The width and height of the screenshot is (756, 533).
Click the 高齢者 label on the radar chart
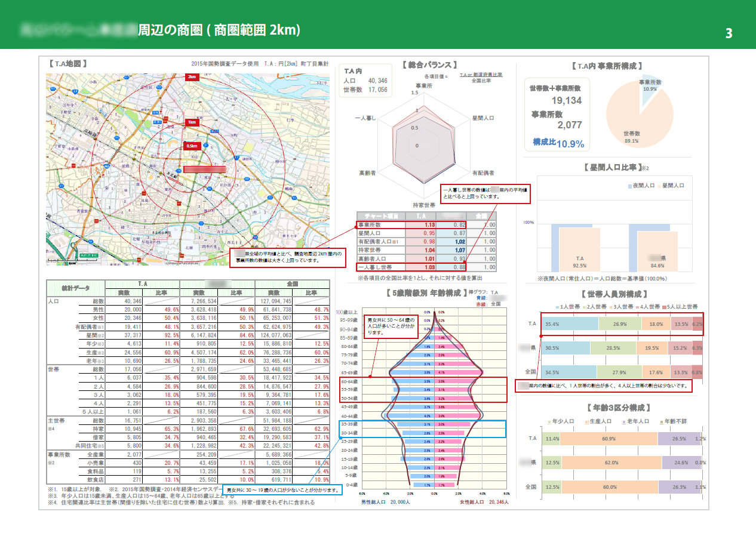coord(367,172)
